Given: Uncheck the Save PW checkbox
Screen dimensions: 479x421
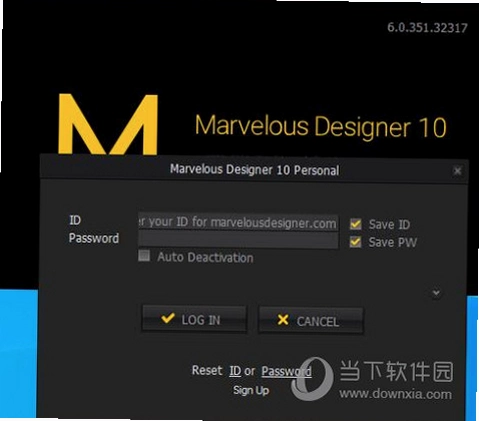Looking at the screenshot, I should tap(356, 242).
